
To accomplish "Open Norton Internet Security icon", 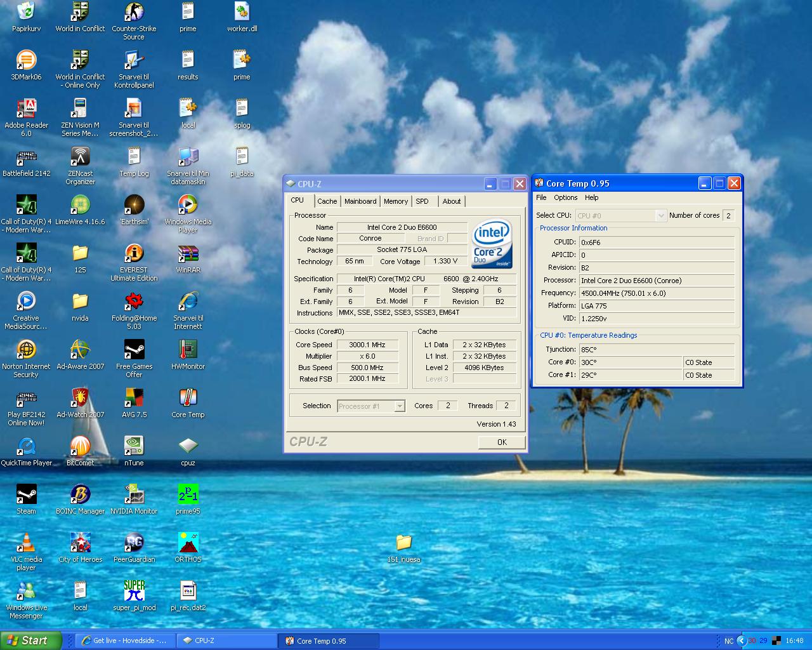I will coord(26,349).
